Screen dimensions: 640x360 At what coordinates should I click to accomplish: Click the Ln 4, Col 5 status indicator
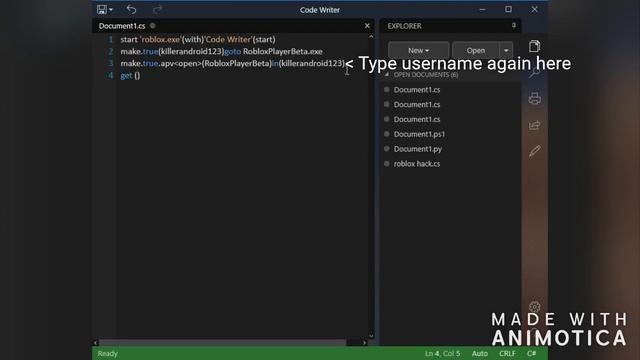(x=442, y=353)
